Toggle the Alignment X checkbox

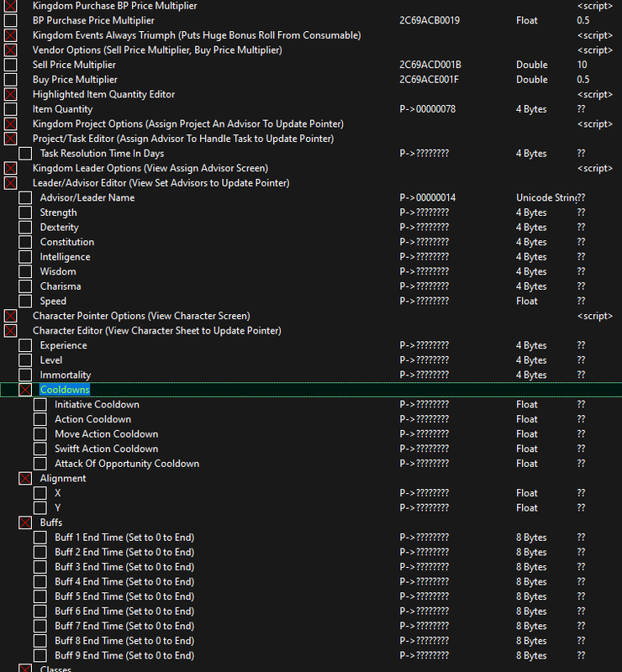[x=40, y=493]
